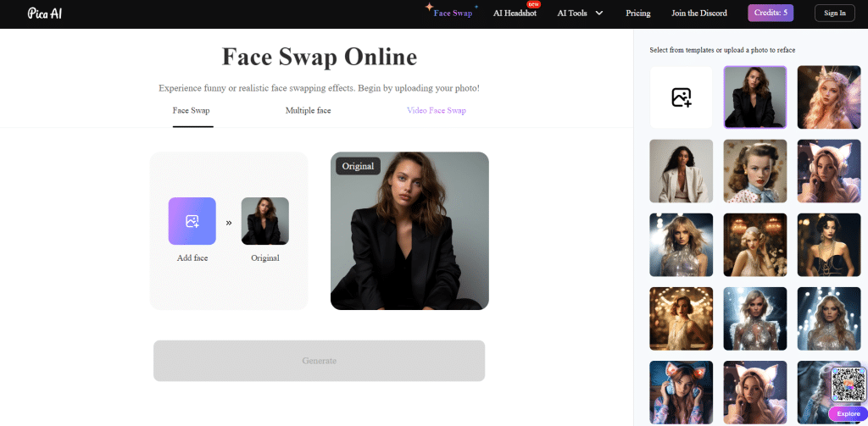The height and width of the screenshot is (426, 868).
Task: Click the sparkle icon beside Face Swap
Action: pyautogui.click(x=429, y=8)
